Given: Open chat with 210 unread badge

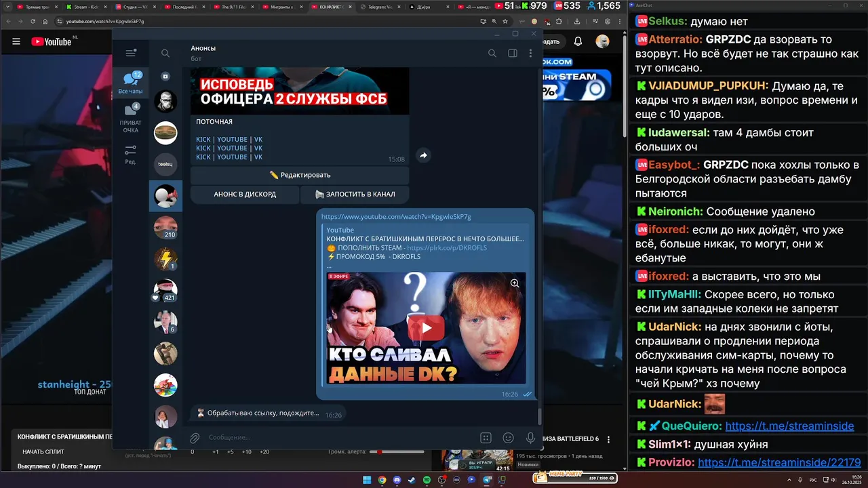Looking at the screenshot, I should point(165,227).
